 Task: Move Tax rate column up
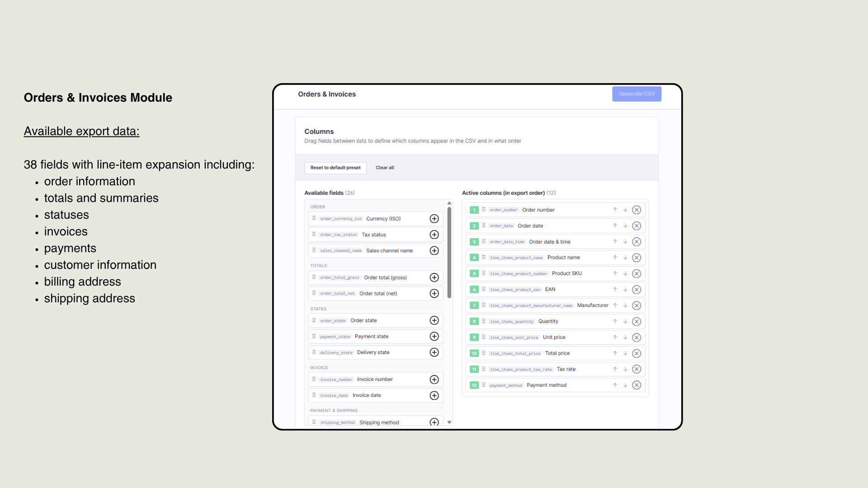(615, 369)
